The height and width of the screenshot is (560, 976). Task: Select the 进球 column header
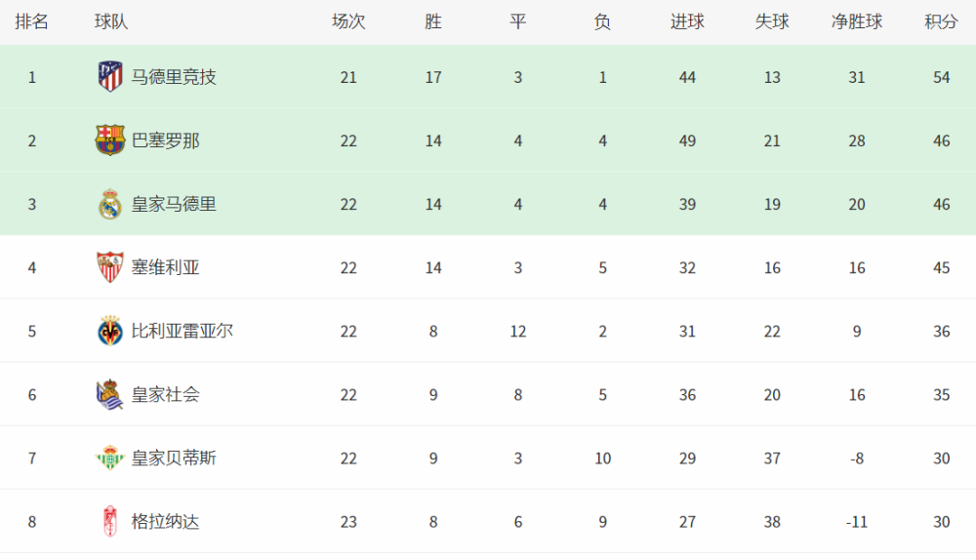click(687, 21)
